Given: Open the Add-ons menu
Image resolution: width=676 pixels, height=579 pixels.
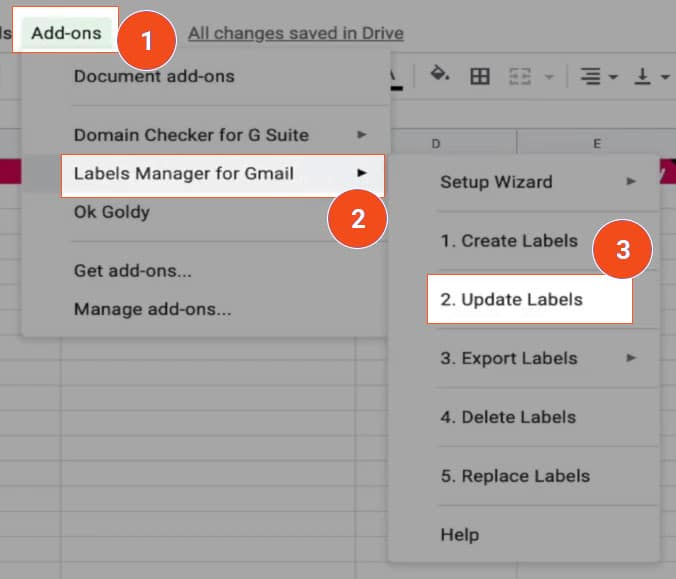Looking at the screenshot, I should (66, 33).
